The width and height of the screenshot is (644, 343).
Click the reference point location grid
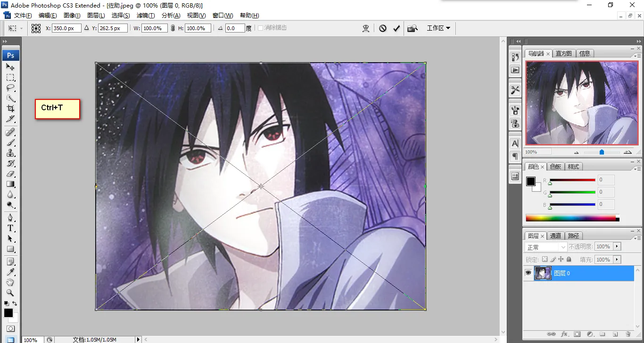tap(36, 28)
